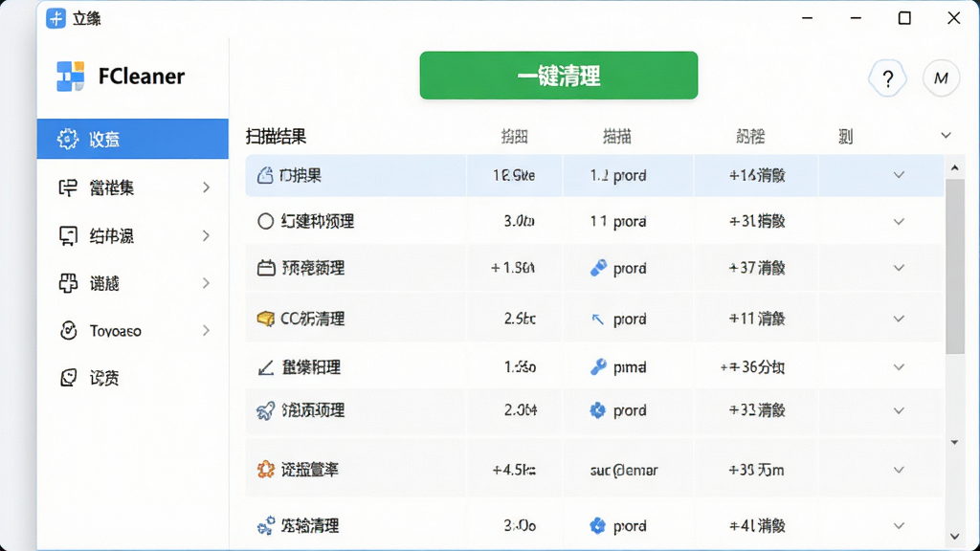Viewport: 980px width, 551px height.
Task: Click the rocket icon in the +33 row
Action: [x=266, y=410]
